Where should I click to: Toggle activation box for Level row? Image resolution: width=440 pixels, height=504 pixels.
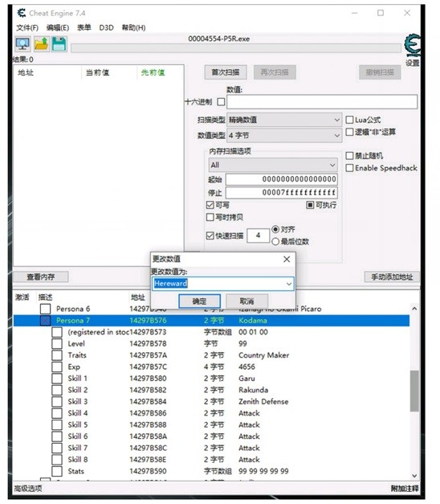[57, 343]
